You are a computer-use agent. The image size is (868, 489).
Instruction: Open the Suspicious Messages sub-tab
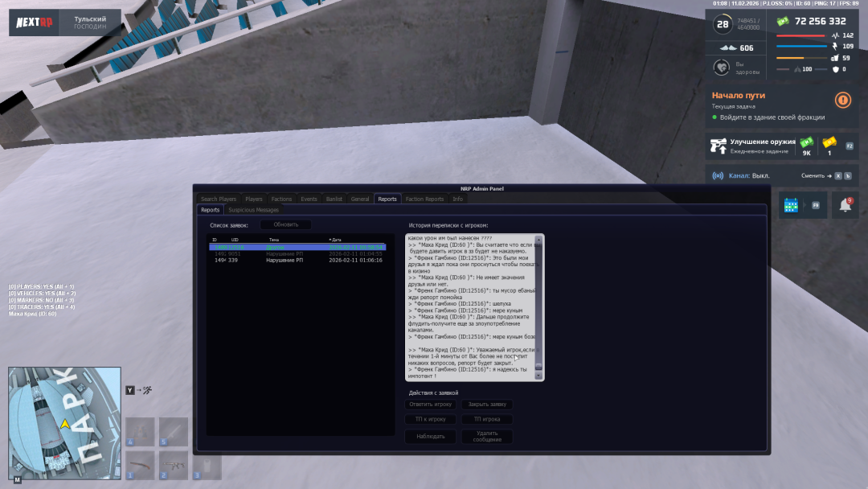pyautogui.click(x=253, y=210)
